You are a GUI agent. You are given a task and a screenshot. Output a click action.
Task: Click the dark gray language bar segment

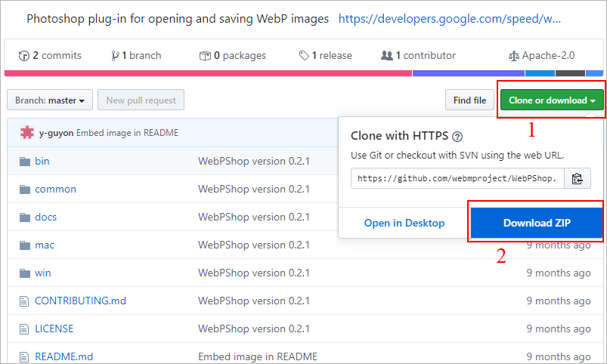pyautogui.click(x=570, y=73)
